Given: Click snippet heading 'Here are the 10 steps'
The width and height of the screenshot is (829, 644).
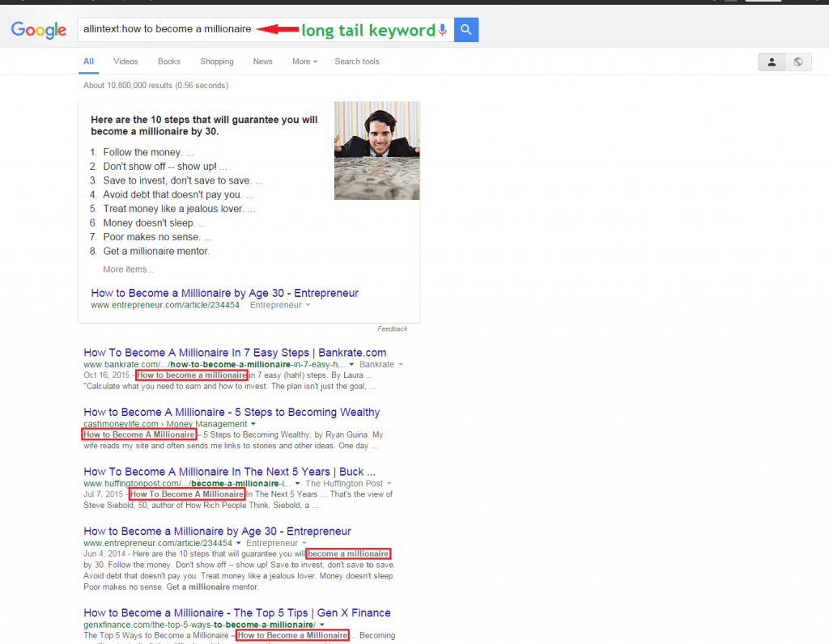Looking at the screenshot, I should tap(204, 125).
